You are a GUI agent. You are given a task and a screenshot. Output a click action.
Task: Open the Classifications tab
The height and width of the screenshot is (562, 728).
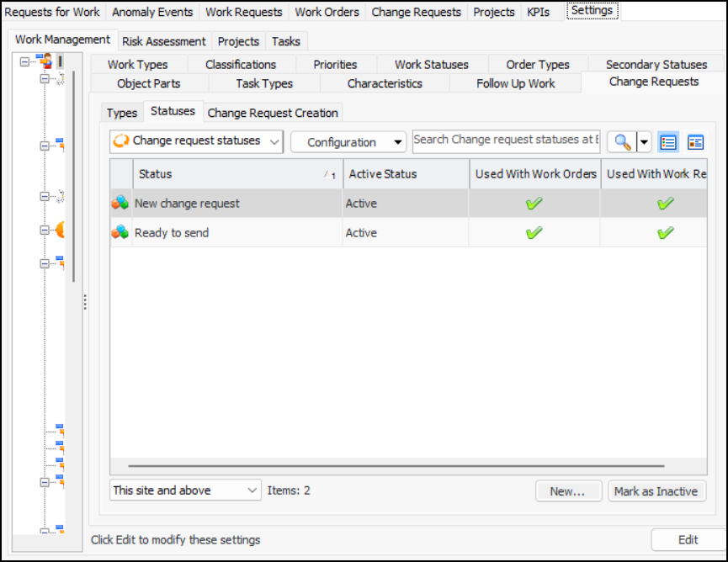point(241,65)
